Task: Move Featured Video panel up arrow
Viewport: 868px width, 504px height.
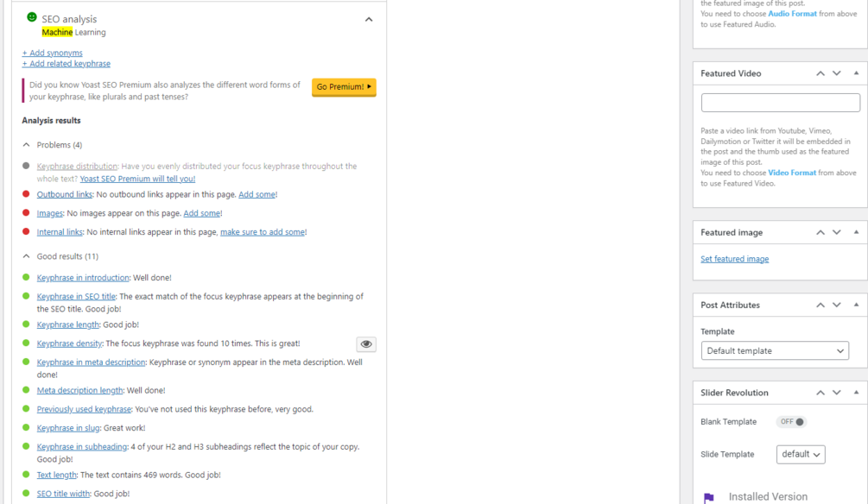Action: 820,73
